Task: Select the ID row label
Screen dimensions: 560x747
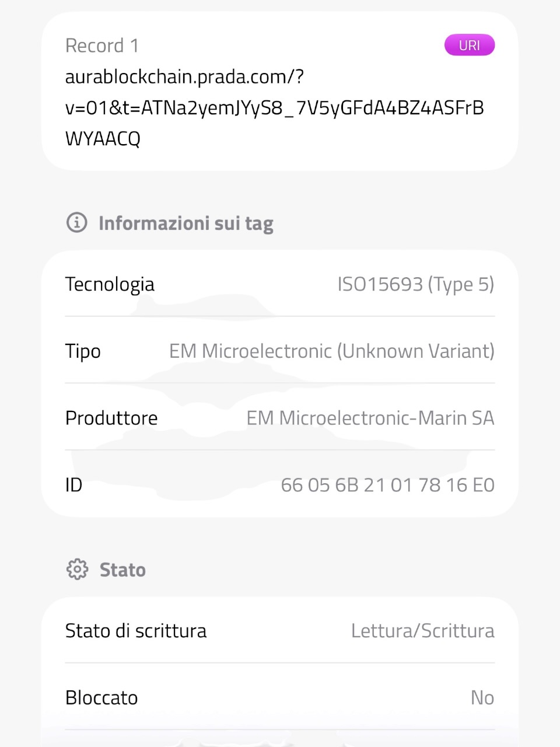Action: [73, 485]
